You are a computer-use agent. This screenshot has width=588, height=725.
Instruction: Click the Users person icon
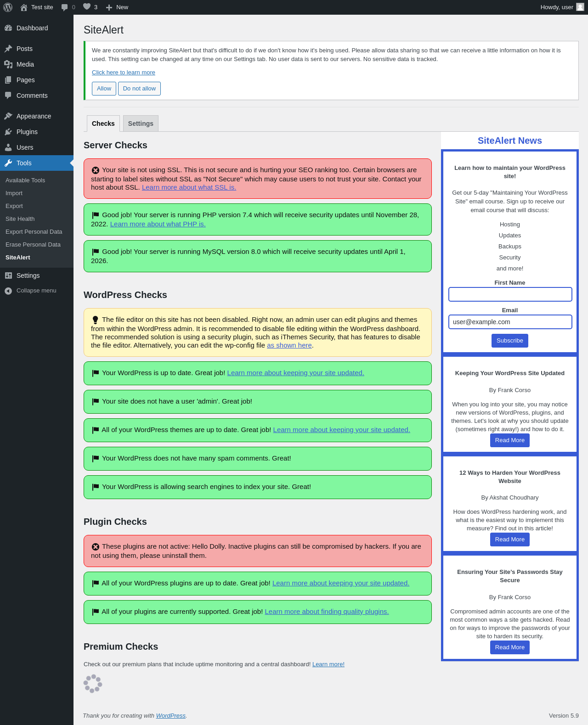(x=8, y=147)
